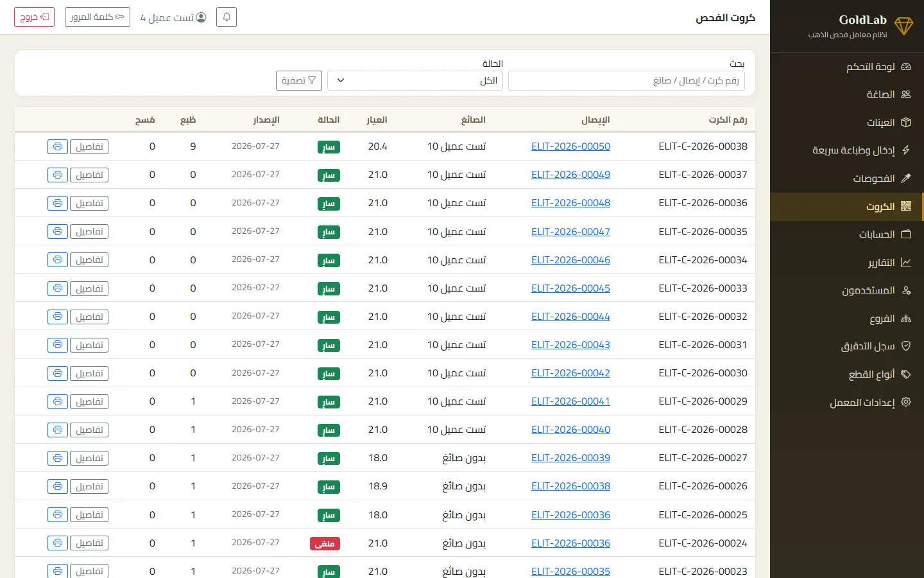924x578 pixels.
Task: Print card ELIT-C-2026-00031 via printer icon
Action: click(58, 345)
